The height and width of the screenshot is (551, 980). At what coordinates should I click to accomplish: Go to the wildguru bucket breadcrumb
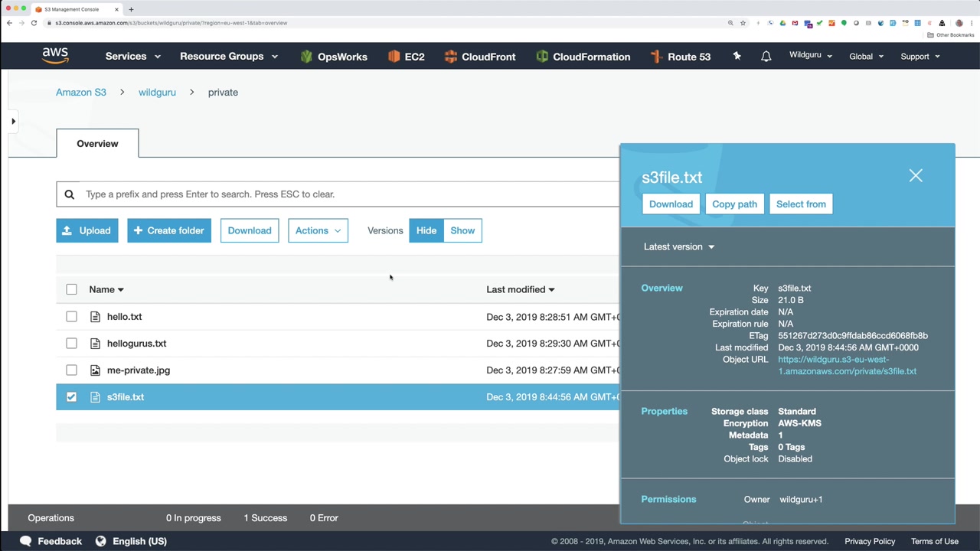[157, 93]
